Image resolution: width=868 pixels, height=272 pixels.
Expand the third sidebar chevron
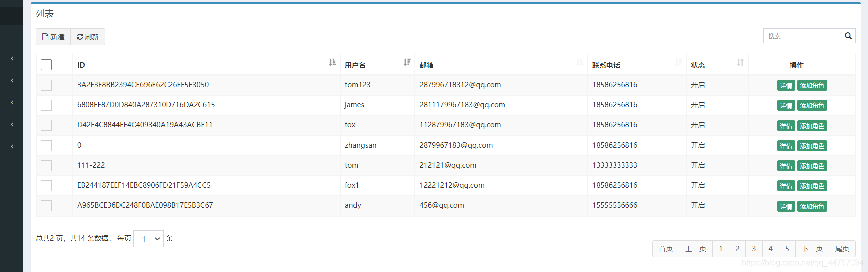[x=12, y=103]
